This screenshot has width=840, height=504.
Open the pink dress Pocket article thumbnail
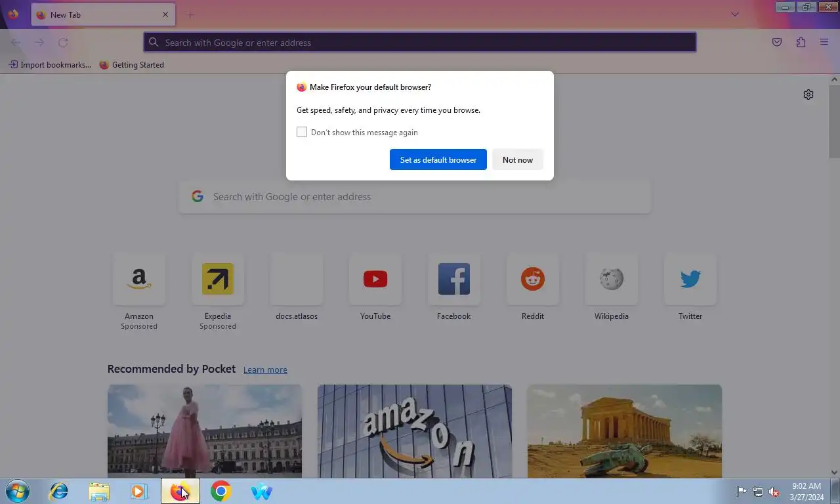pyautogui.click(x=205, y=431)
